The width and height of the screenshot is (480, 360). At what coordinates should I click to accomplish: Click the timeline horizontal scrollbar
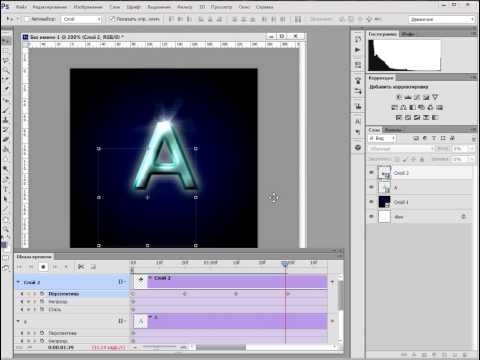[221, 347]
